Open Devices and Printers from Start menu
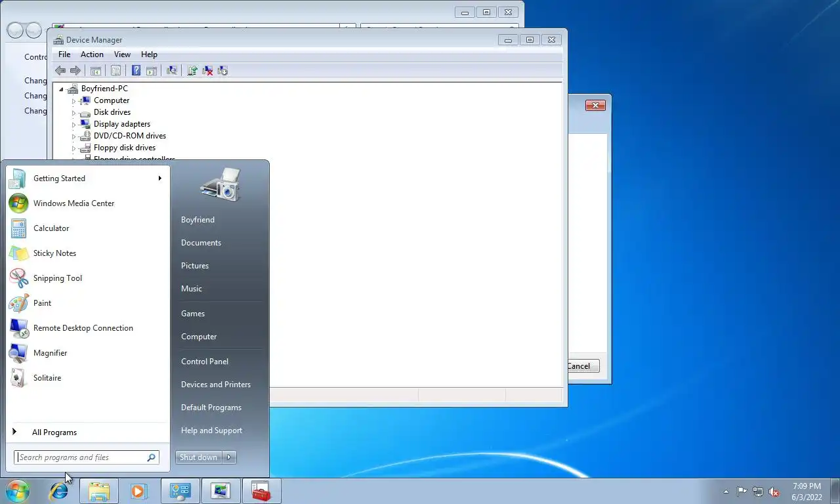The image size is (840, 504). [216, 385]
